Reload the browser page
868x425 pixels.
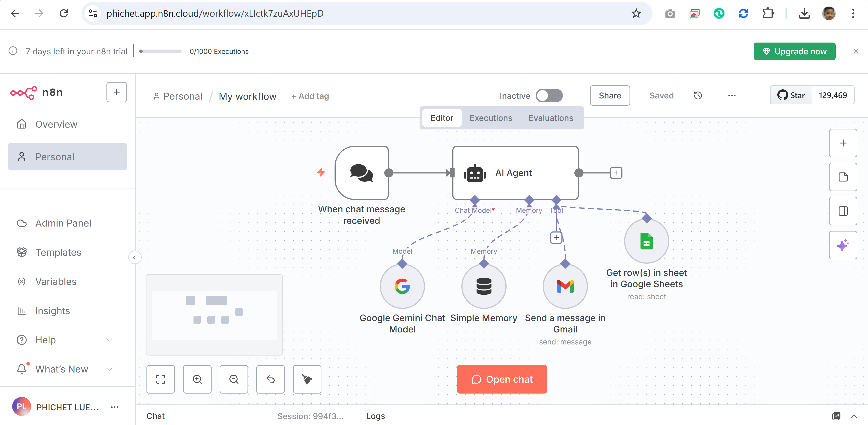(64, 14)
